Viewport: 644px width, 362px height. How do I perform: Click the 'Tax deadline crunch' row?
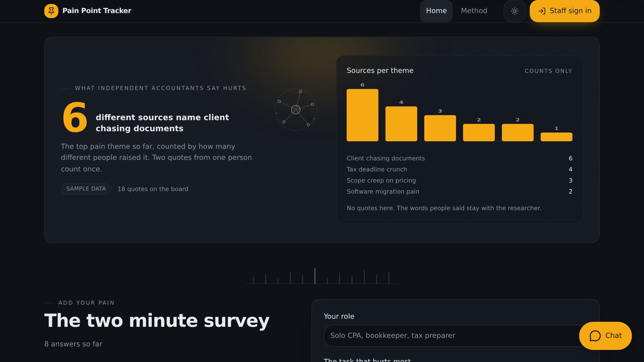click(459, 169)
